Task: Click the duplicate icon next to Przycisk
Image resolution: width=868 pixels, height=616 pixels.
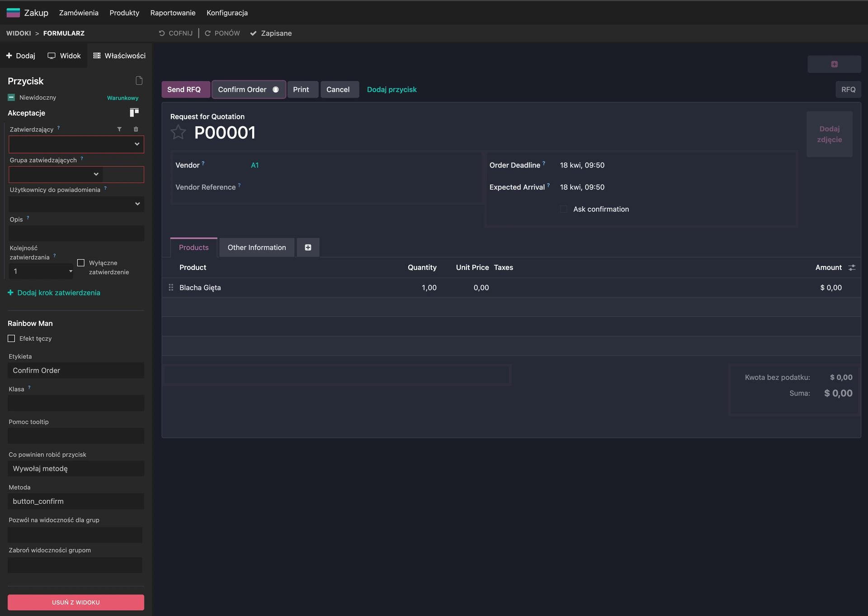Action: (139, 80)
